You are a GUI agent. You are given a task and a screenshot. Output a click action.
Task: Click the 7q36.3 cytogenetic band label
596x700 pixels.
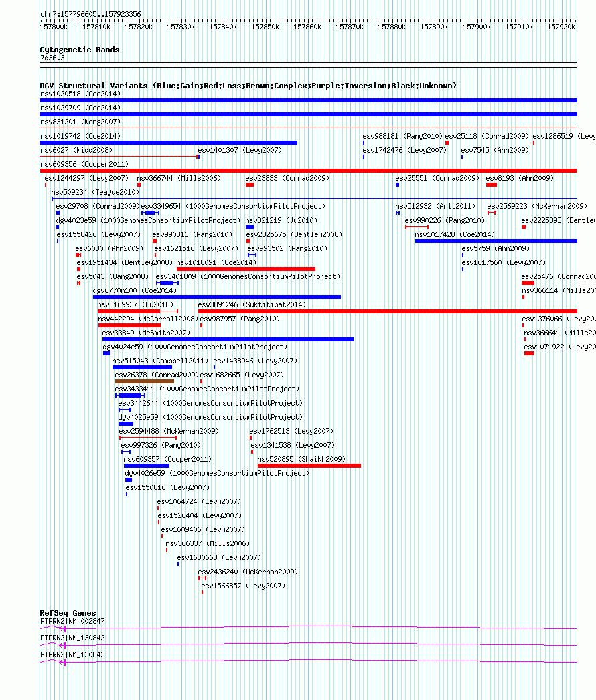pyautogui.click(x=52, y=58)
